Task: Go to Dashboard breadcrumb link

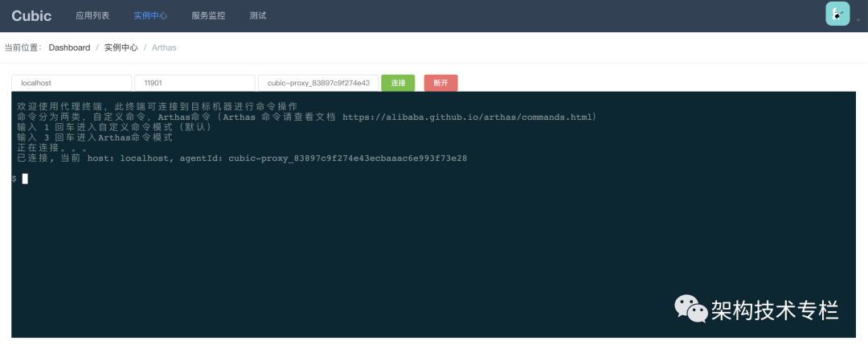Action: tap(69, 47)
